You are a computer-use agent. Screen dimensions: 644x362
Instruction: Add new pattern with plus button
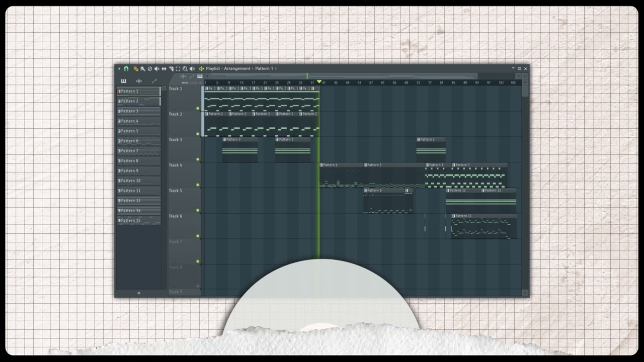coord(139,293)
